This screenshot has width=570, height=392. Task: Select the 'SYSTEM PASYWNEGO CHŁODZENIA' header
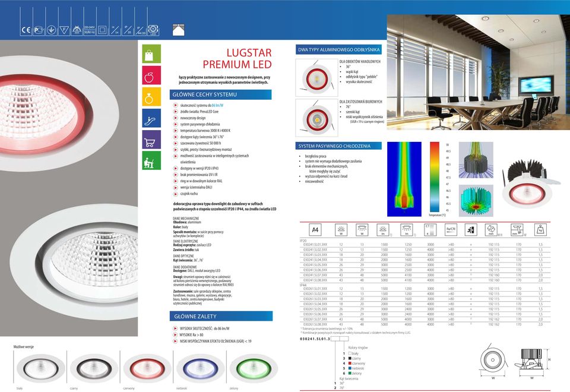[x=338, y=146]
